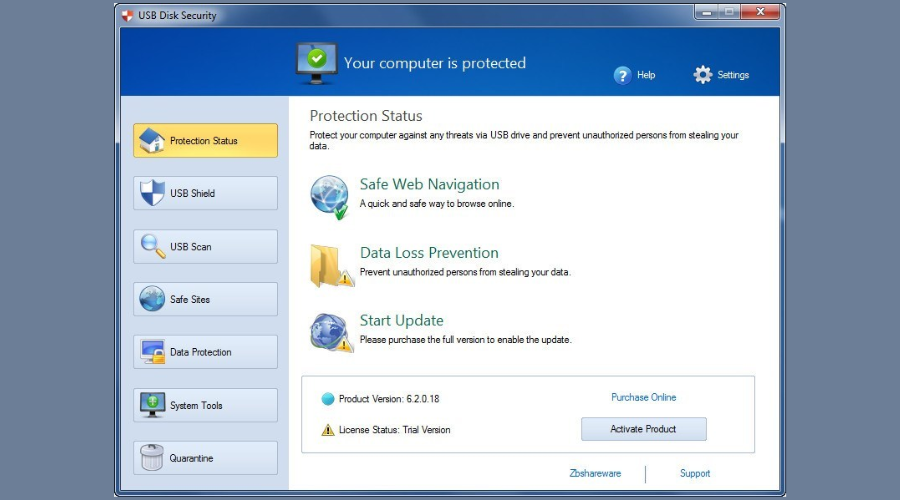Click the License Status warning triangle icon

328,430
